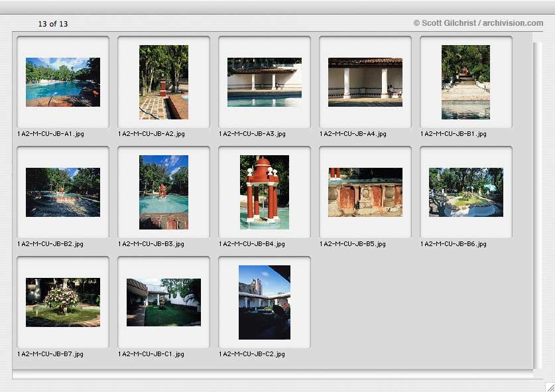Open garden fountain thumbnail 1A2-M-CU-JB-B6
This screenshot has height=392, width=555.
click(465, 192)
